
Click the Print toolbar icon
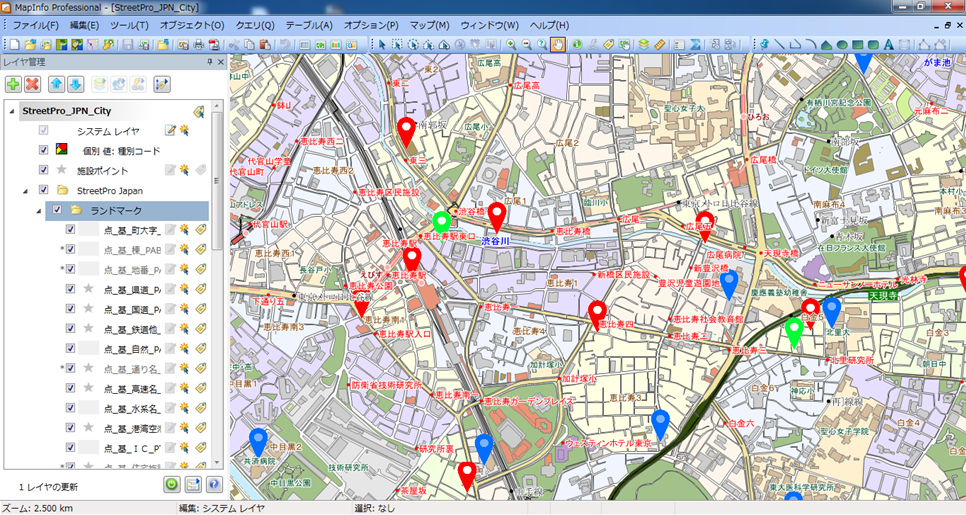coord(198,45)
